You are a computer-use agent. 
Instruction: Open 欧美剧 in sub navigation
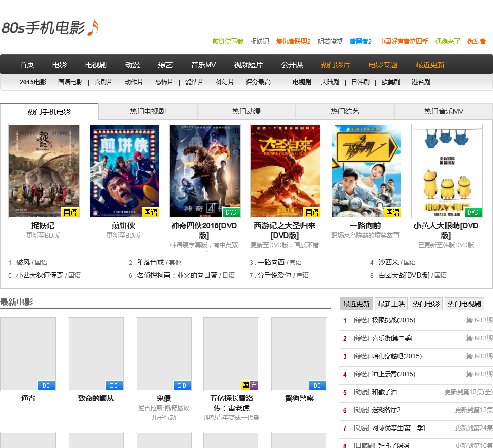(x=390, y=82)
